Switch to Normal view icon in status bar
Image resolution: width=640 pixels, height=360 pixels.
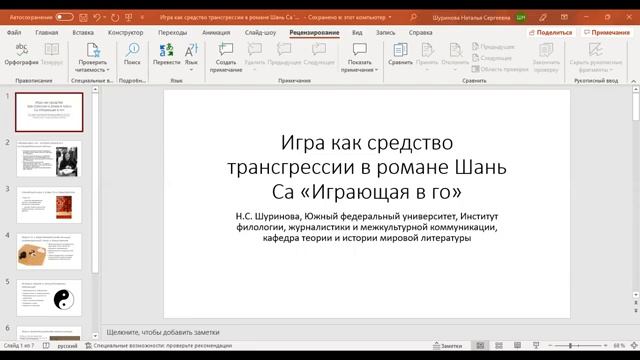(480, 346)
